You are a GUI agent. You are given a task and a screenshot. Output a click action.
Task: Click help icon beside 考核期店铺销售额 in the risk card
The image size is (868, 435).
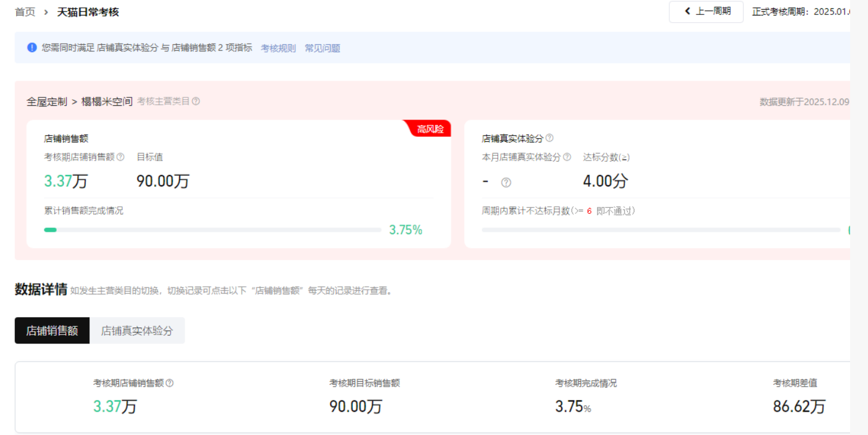(x=121, y=157)
